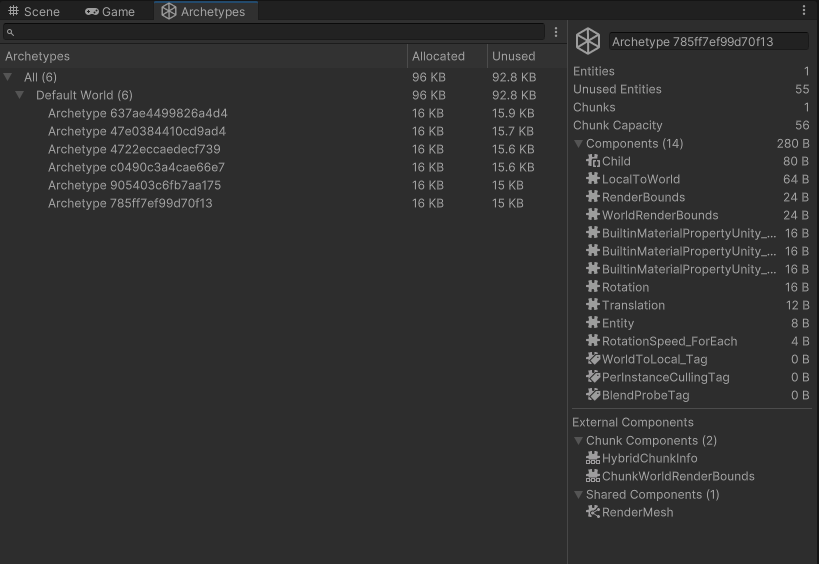Select Archetype 4722eccaedecf739 row

(x=283, y=149)
